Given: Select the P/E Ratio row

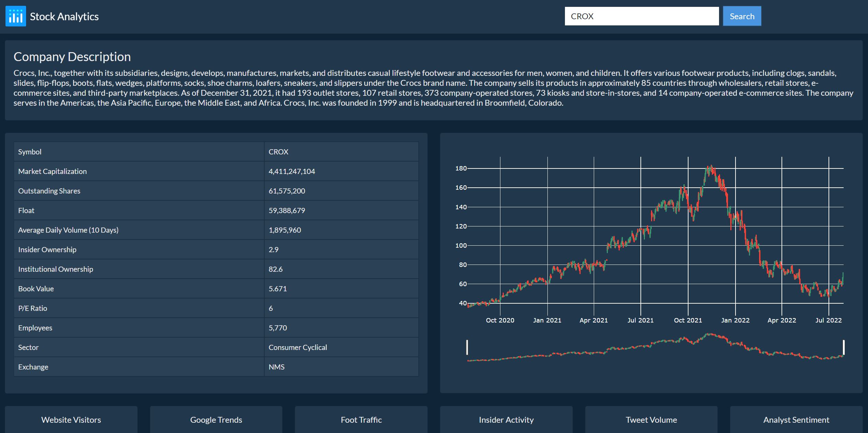Looking at the screenshot, I should pyautogui.click(x=216, y=308).
